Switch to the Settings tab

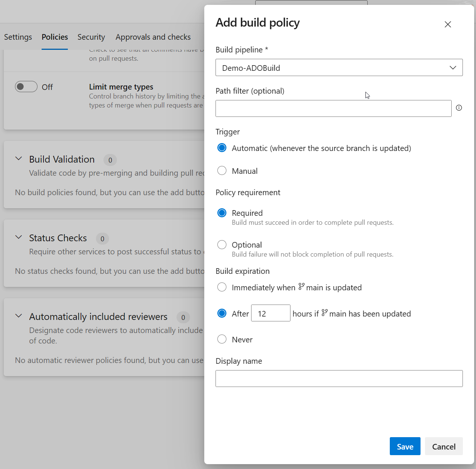(18, 37)
